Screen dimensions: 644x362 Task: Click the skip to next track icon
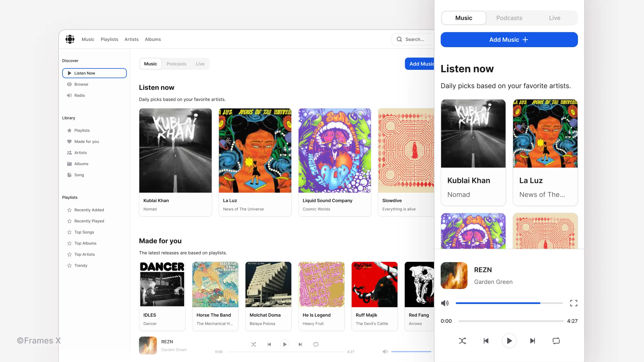coord(533,341)
